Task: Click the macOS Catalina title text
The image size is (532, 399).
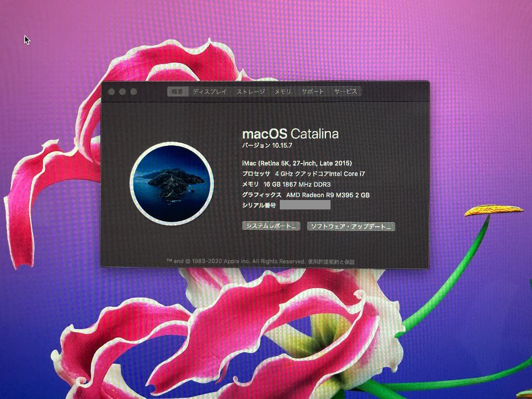Action: pos(291,133)
